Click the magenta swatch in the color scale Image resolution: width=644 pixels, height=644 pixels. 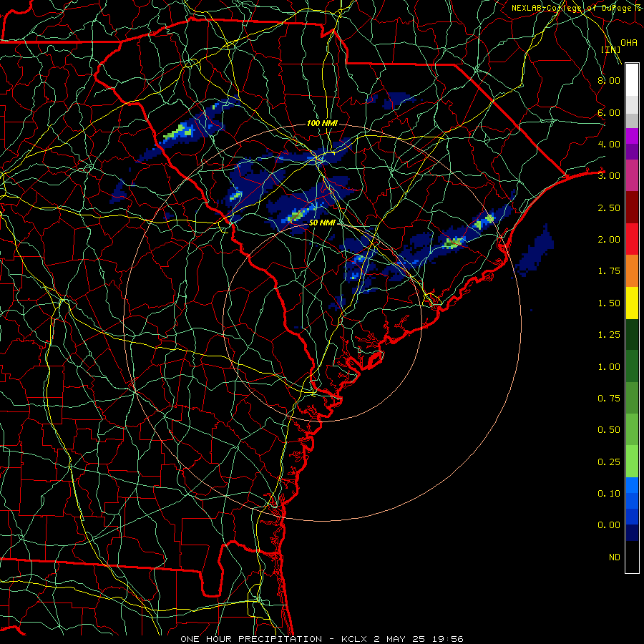pyautogui.click(x=632, y=136)
